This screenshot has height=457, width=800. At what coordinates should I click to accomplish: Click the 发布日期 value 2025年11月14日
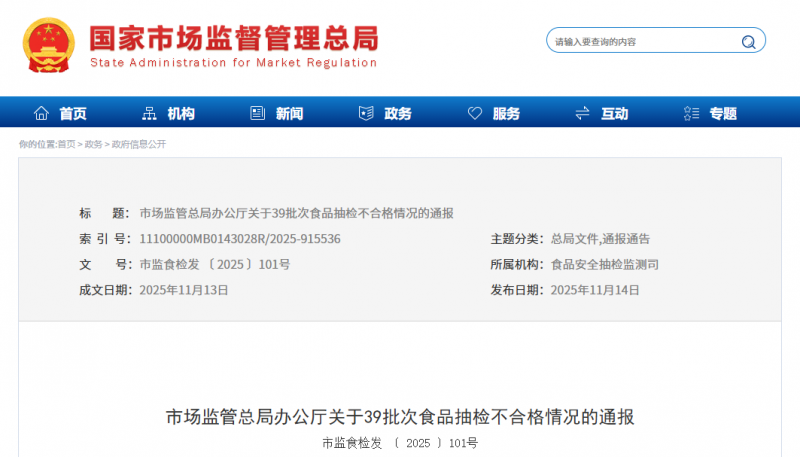[x=595, y=290]
